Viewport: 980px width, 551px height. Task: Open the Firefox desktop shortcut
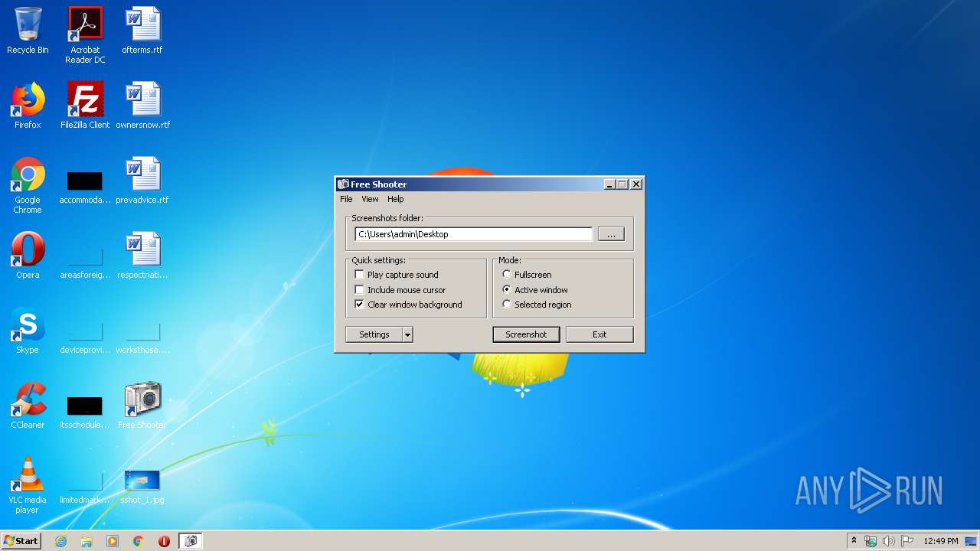pos(28,106)
